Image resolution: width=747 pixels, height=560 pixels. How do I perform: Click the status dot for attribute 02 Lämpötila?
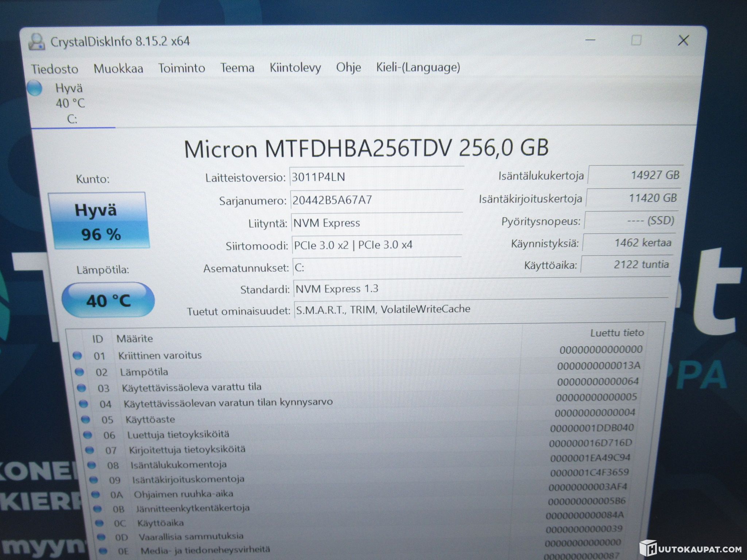coord(79,372)
